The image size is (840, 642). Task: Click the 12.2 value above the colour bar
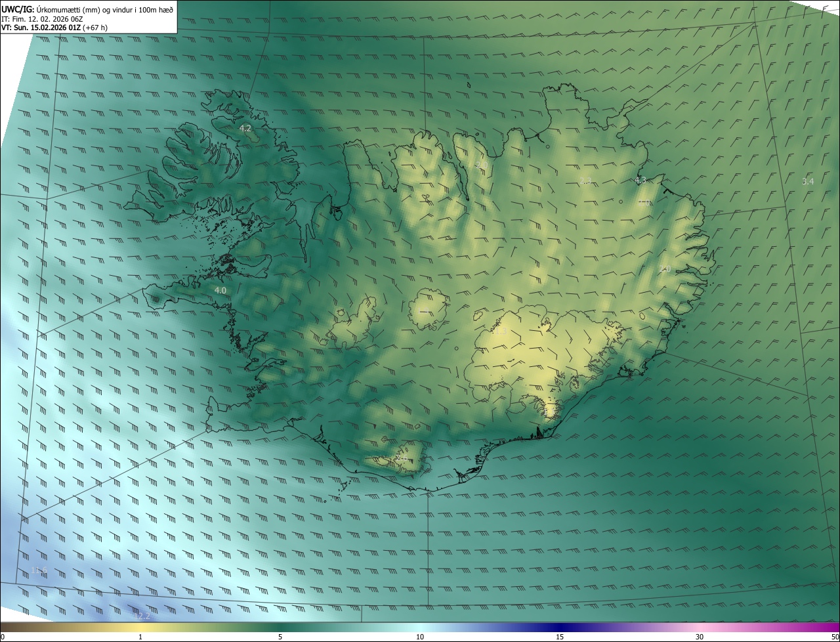point(142,616)
